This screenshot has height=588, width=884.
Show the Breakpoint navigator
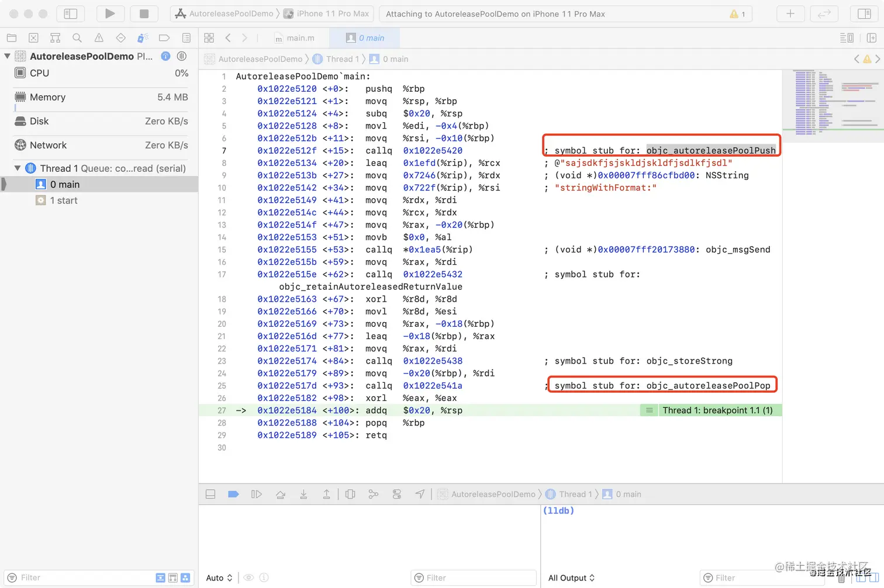click(164, 38)
